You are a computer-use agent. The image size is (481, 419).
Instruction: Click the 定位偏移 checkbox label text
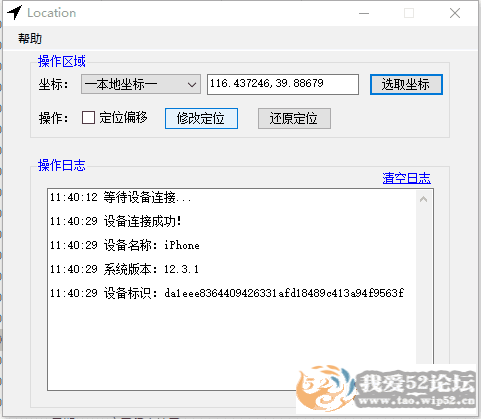(x=123, y=118)
